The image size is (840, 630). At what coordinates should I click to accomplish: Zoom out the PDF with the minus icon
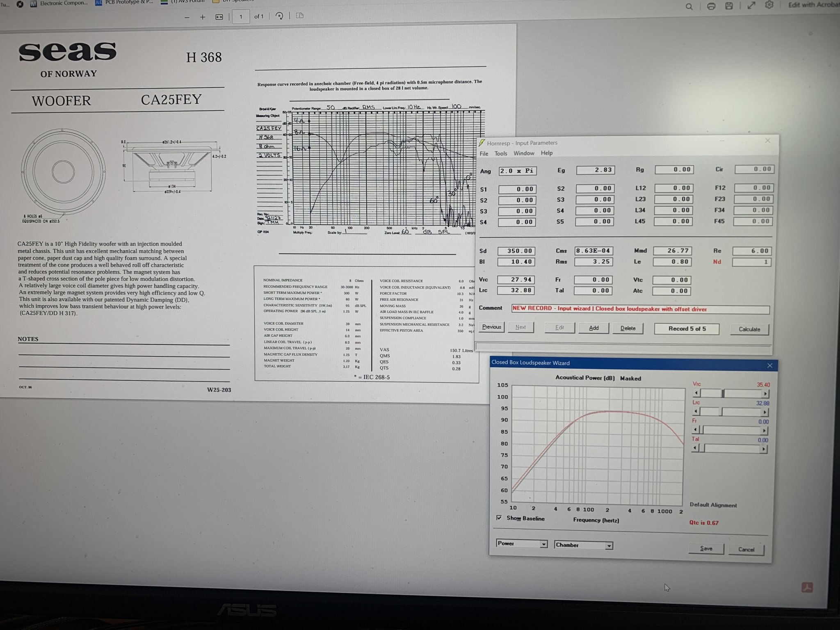(x=187, y=17)
